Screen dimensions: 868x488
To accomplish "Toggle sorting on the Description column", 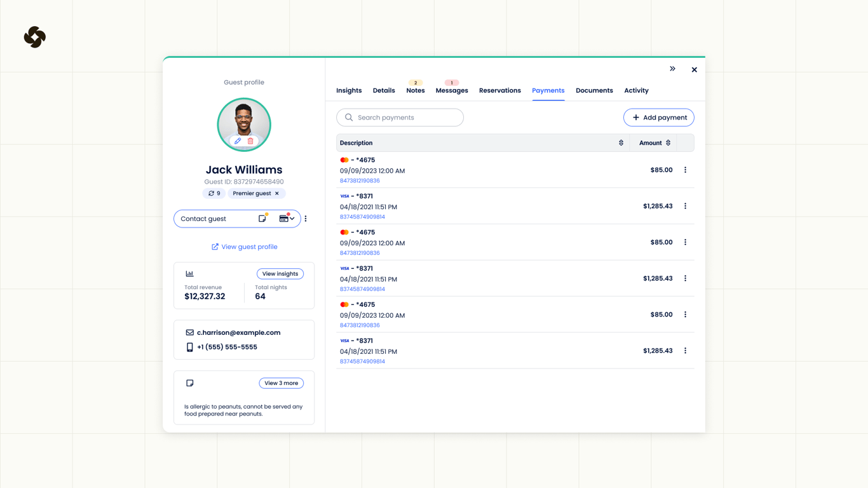I will click(621, 142).
